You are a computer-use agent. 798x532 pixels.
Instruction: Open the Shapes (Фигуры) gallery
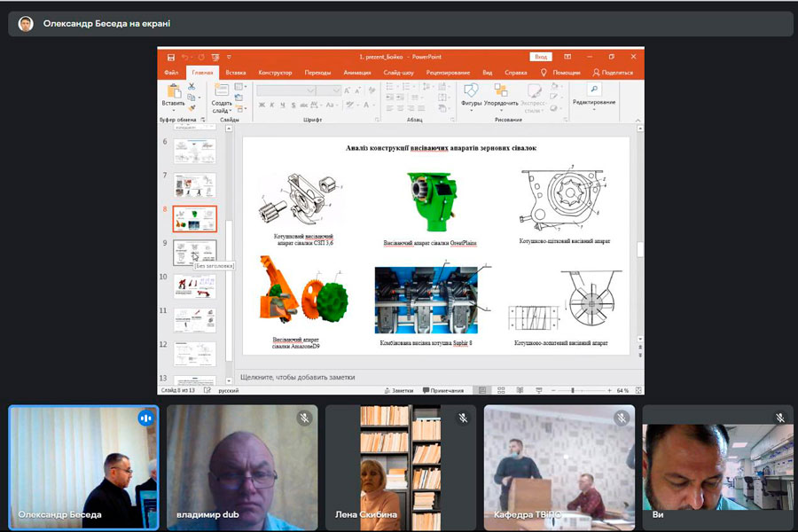click(471, 90)
